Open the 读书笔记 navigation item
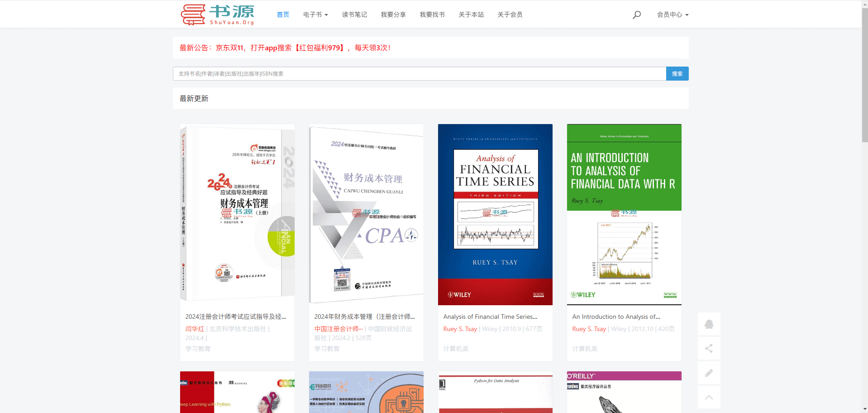The height and width of the screenshot is (413, 868). pyautogui.click(x=354, y=14)
